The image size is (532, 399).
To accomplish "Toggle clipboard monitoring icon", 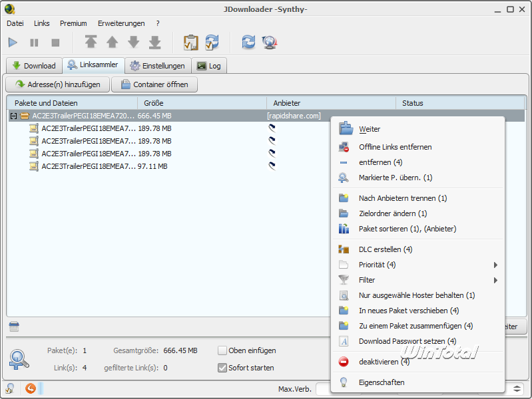I will pyautogui.click(x=190, y=43).
